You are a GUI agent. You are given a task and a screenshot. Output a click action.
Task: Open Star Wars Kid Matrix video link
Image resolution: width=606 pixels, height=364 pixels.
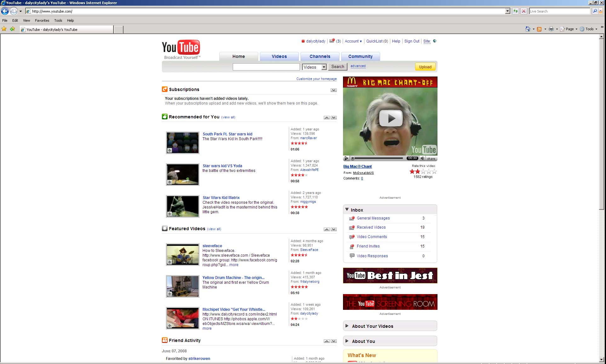[221, 198]
